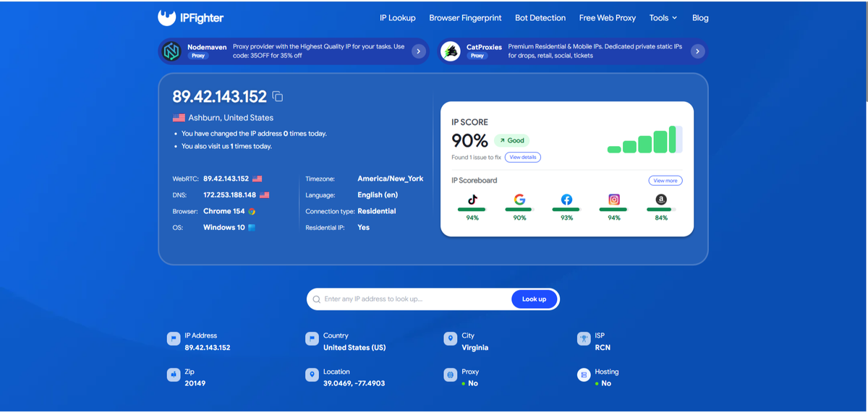Image resolution: width=868 pixels, height=418 pixels.
Task: Expand the Tools dropdown menu
Action: [663, 18]
